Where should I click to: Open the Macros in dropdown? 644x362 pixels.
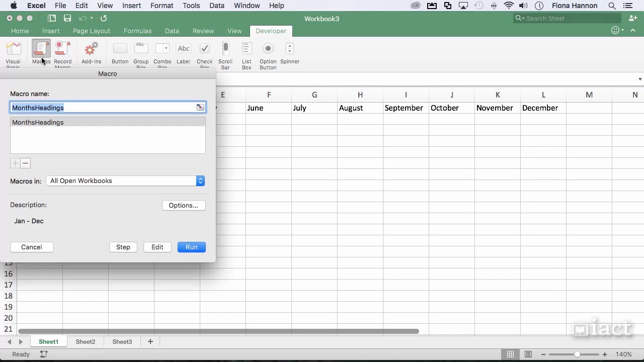point(125,180)
